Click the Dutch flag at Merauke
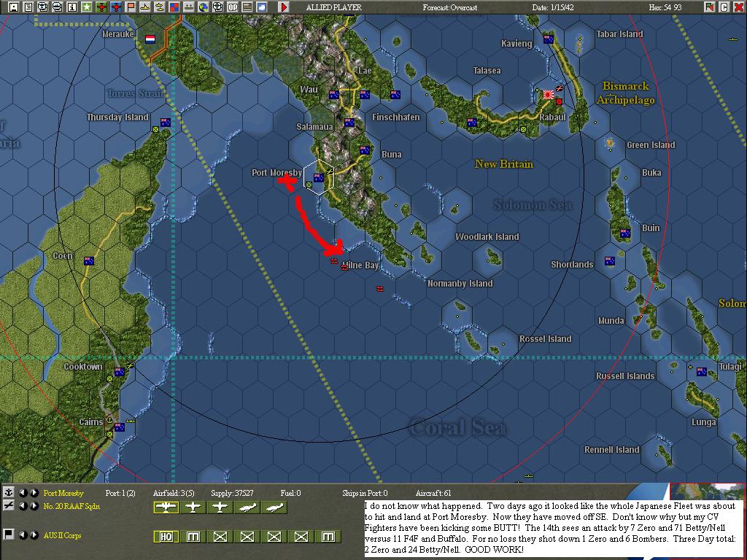This screenshot has width=747, height=560. 150,39
